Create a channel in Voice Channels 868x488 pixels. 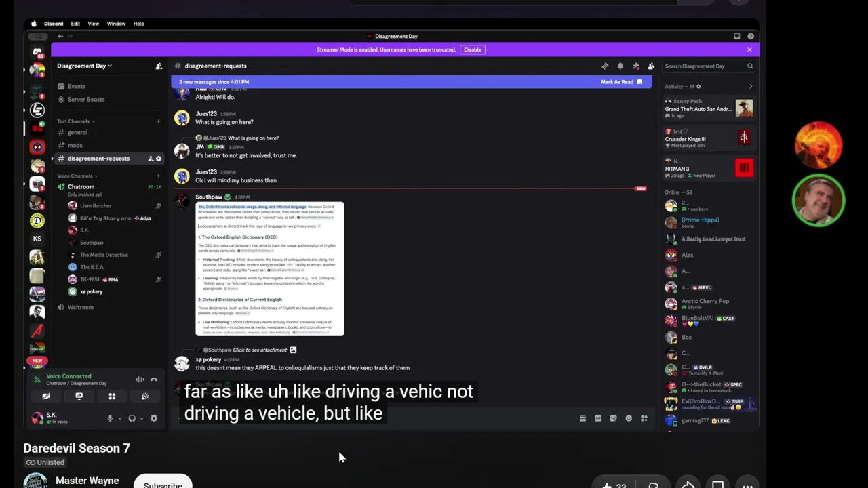[159, 176]
